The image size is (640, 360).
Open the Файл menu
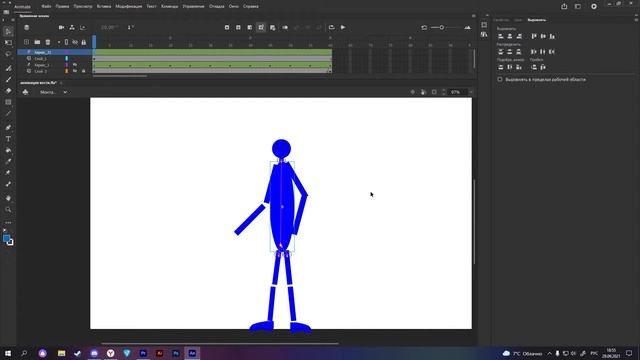[46, 7]
